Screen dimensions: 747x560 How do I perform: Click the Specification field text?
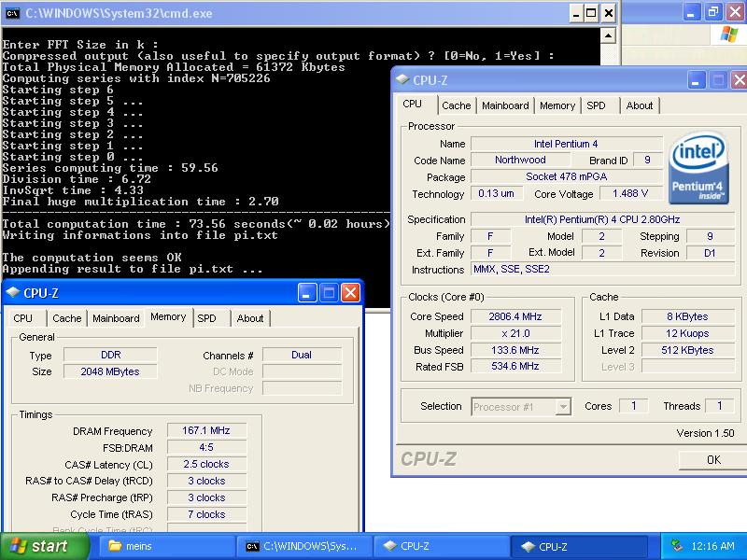tap(602, 219)
